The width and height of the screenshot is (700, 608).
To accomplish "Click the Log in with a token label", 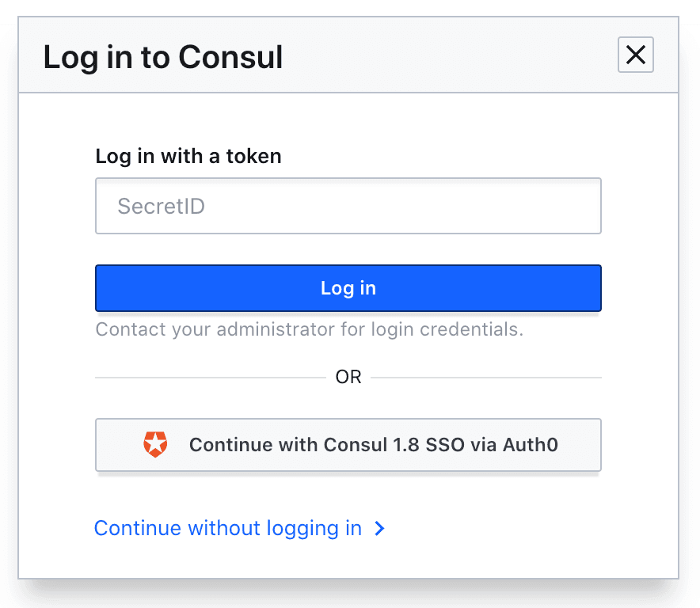I will pyautogui.click(x=188, y=156).
